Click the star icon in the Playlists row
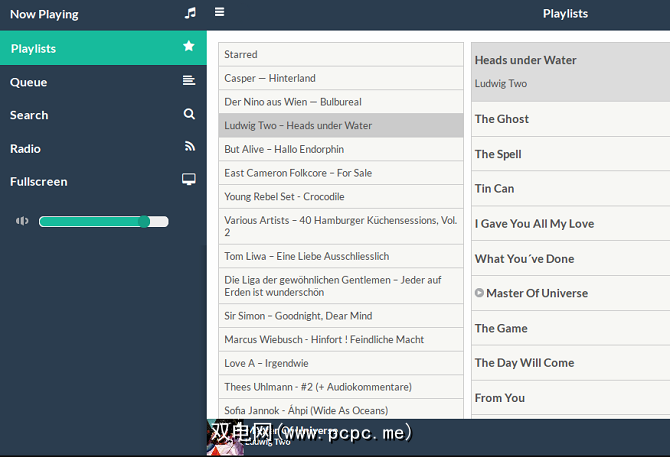 click(x=188, y=46)
